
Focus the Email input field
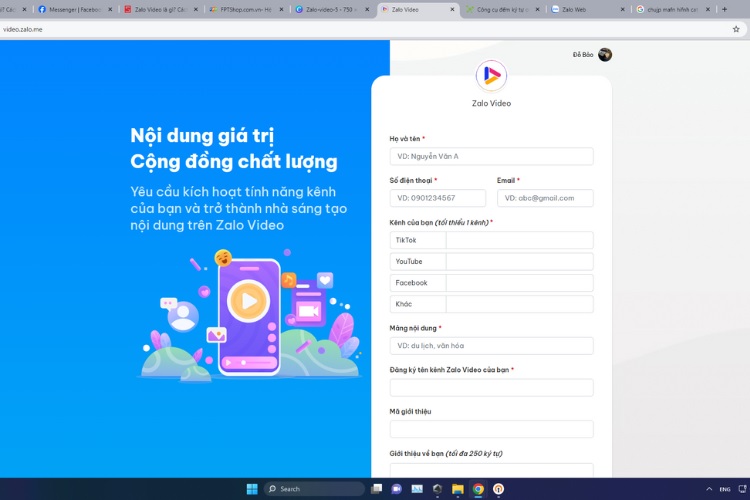545,198
